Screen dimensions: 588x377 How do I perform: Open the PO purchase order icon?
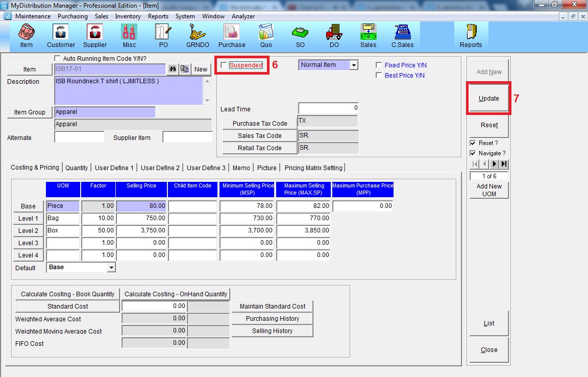click(163, 35)
